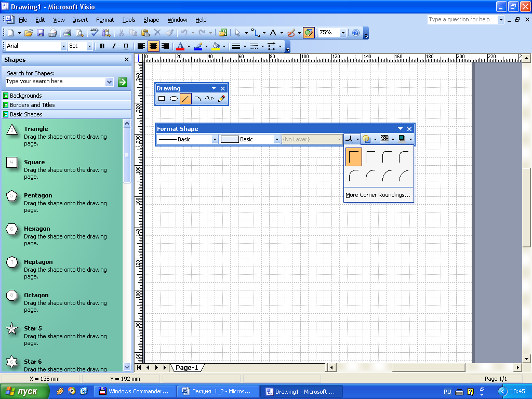Open the Basic Shapes stencil title
The height and width of the screenshot is (399, 532).
tap(66, 114)
